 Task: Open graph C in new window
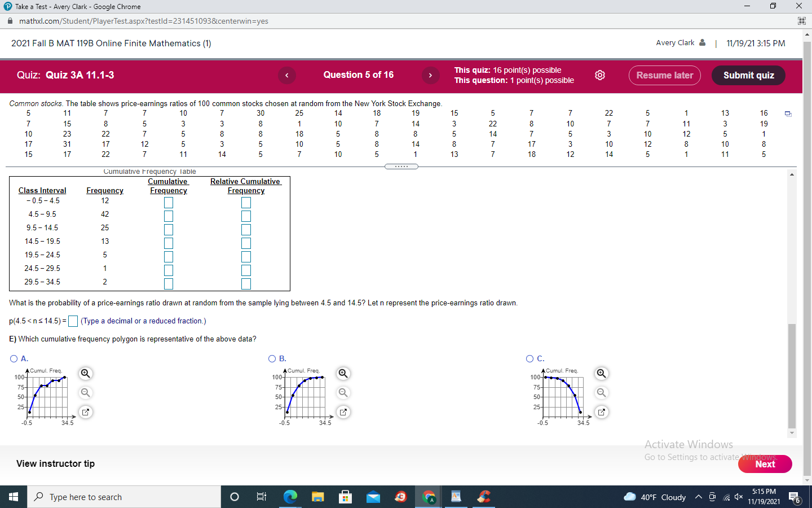[x=601, y=412]
